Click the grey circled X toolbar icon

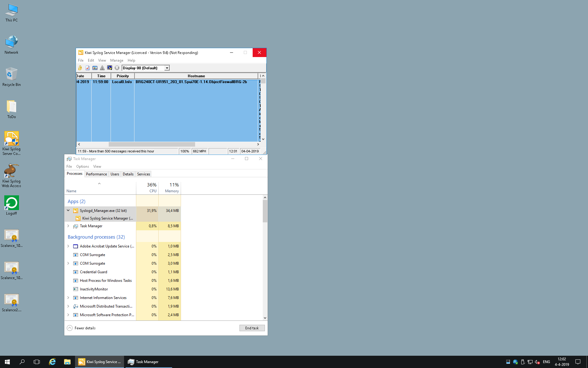(x=117, y=68)
